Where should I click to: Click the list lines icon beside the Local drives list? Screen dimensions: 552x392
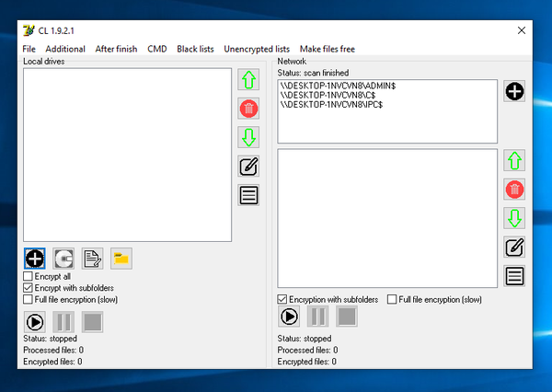tap(248, 195)
